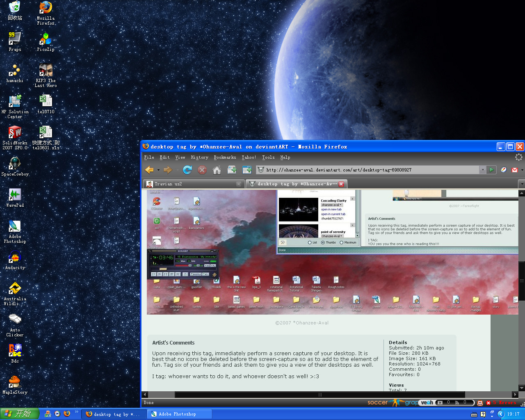This screenshot has height=420, width=525.
Task: Expand dropdown arrow next to Gmail icon
Action: (522, 170)
